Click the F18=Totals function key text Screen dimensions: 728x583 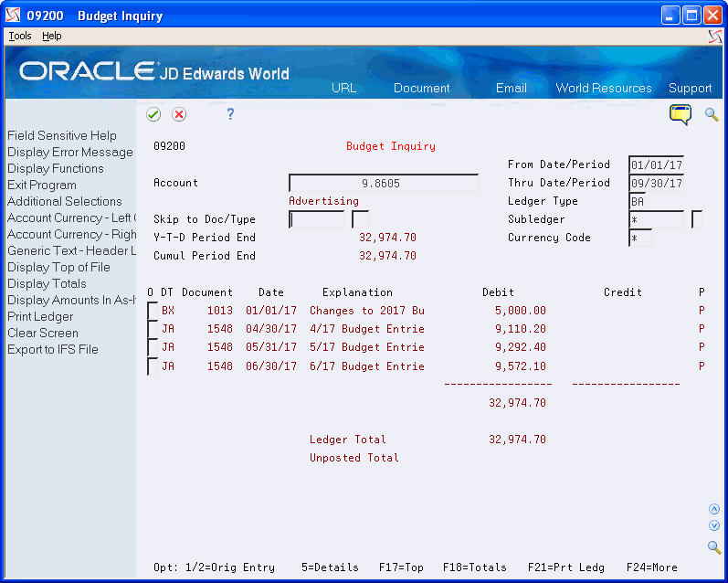(474, 567)
